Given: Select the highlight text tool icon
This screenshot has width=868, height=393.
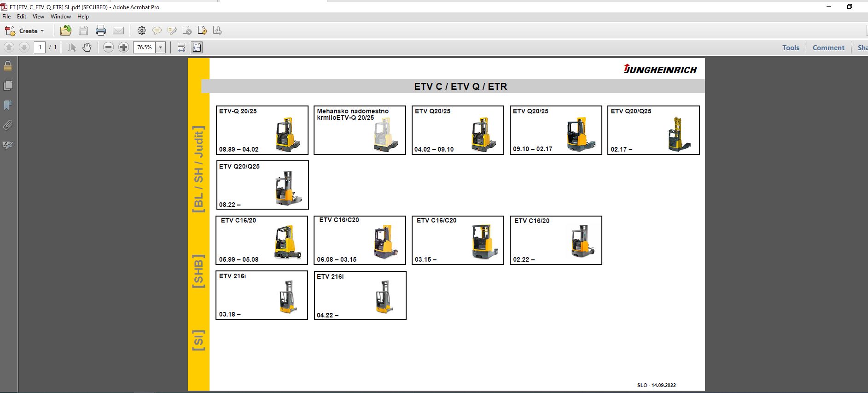Looking at the screenshot, I should point(172,31).
